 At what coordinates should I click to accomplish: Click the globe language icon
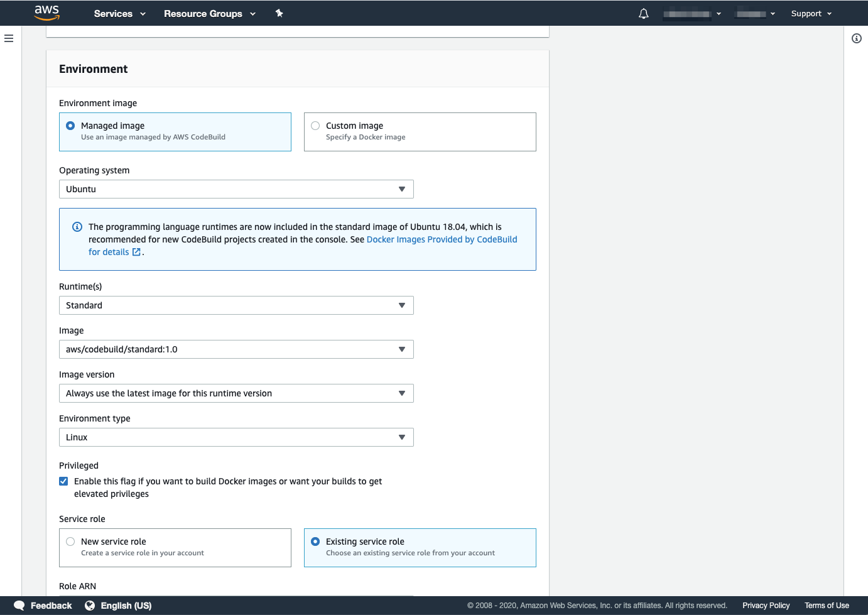(x=90, y=606)
